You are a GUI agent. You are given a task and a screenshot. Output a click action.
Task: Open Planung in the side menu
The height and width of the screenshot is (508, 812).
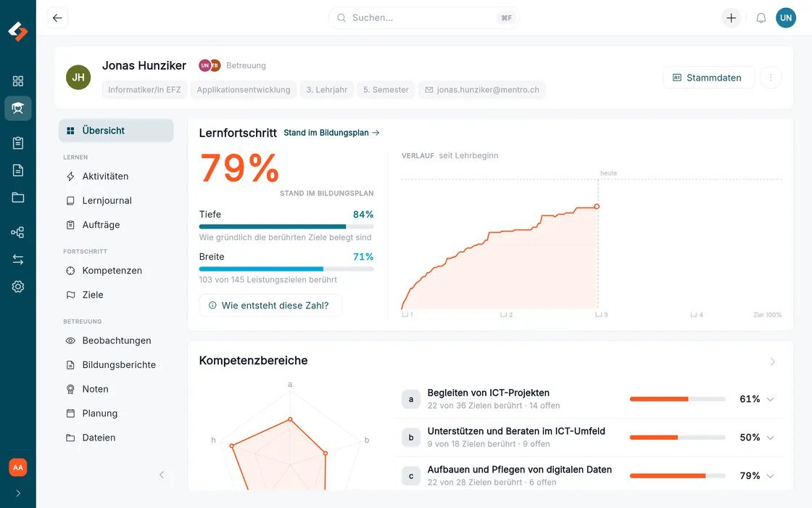pyautogui.click(x=116, y=414)
